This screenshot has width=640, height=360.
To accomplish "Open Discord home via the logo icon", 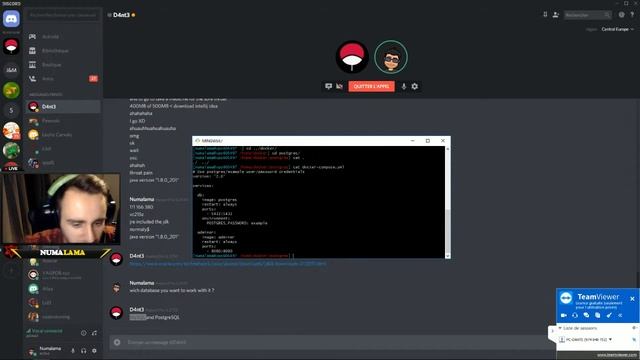I will tap(11, 19).
